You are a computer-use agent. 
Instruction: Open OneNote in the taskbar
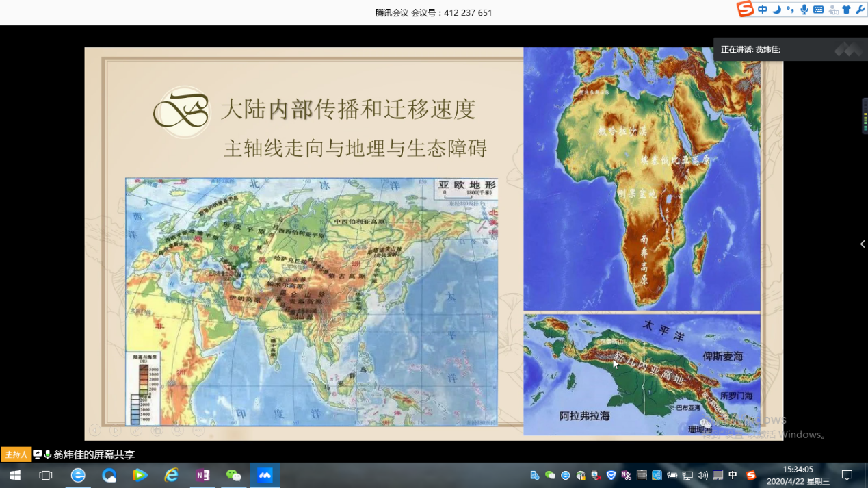(202, 475)
